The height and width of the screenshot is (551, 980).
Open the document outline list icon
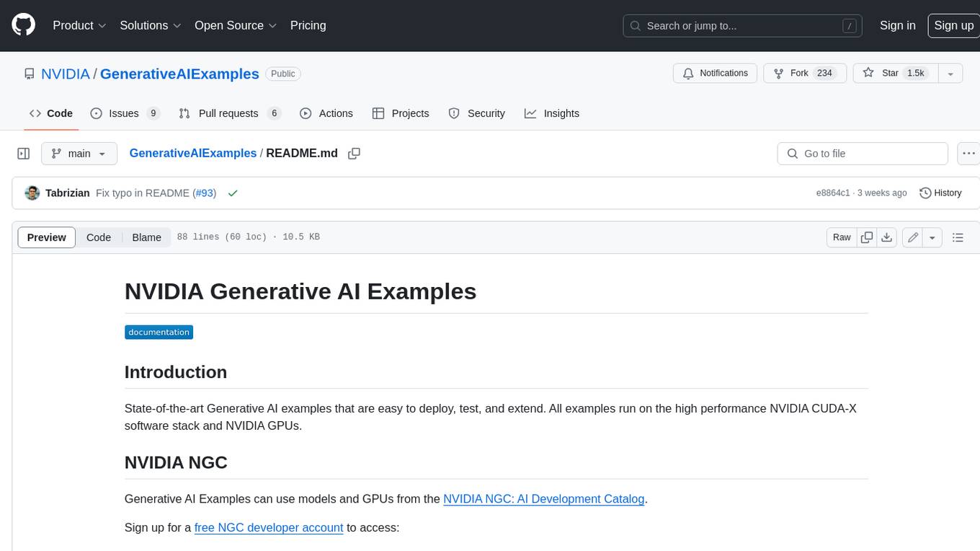tap(958, 237)
